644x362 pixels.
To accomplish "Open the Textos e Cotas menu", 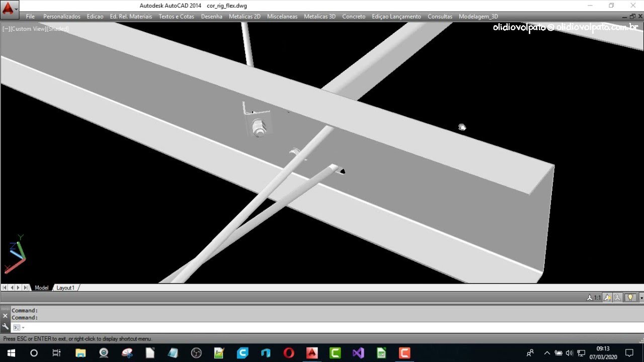I will (x=176, y=17).
